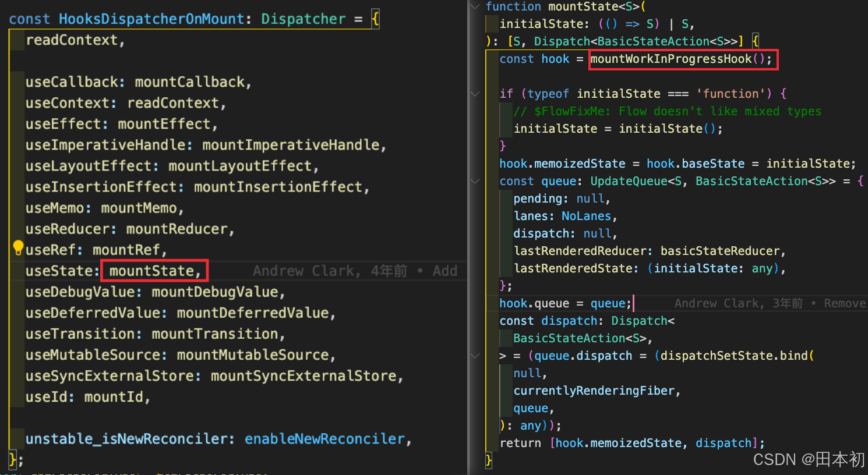
Task: Click mountEffect in the useEffect line
Action: tap(164, 124)
